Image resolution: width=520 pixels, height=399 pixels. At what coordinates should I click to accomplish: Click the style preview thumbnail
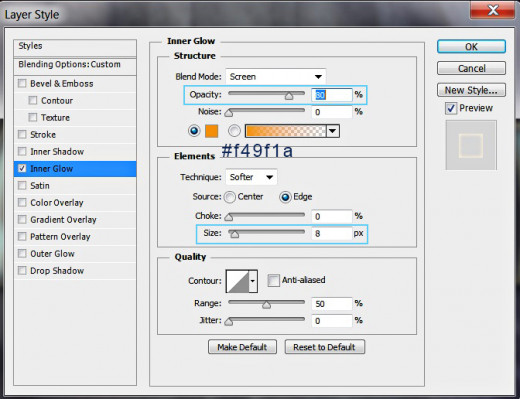click(471, 145)
